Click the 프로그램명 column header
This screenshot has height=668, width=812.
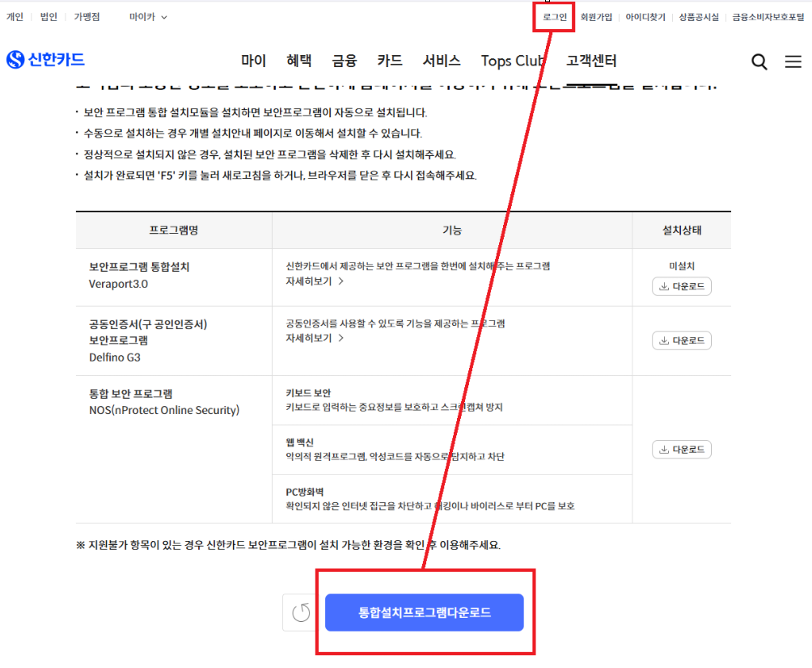tap(174, 230)
